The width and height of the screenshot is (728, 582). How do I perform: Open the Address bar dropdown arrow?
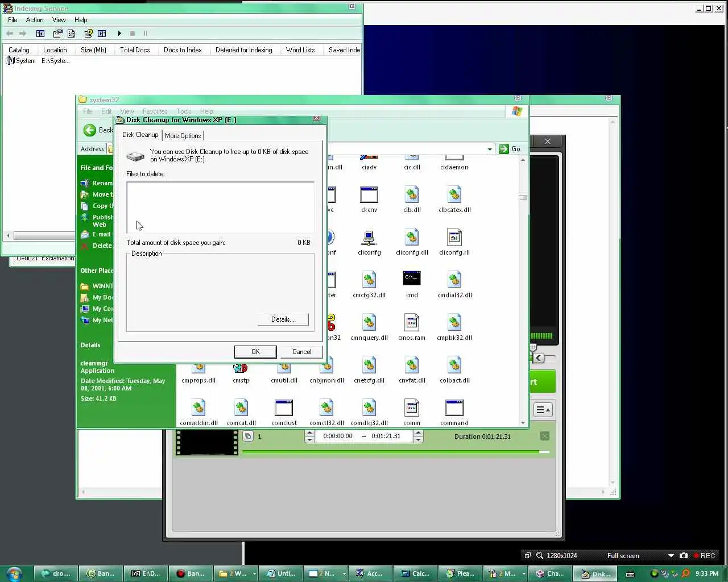490,149
